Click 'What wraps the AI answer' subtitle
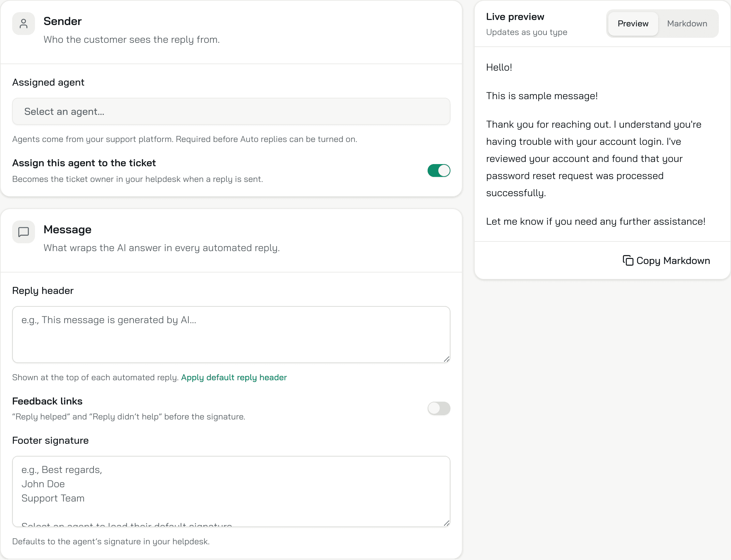The image size is (731, 560). point(162,248)
